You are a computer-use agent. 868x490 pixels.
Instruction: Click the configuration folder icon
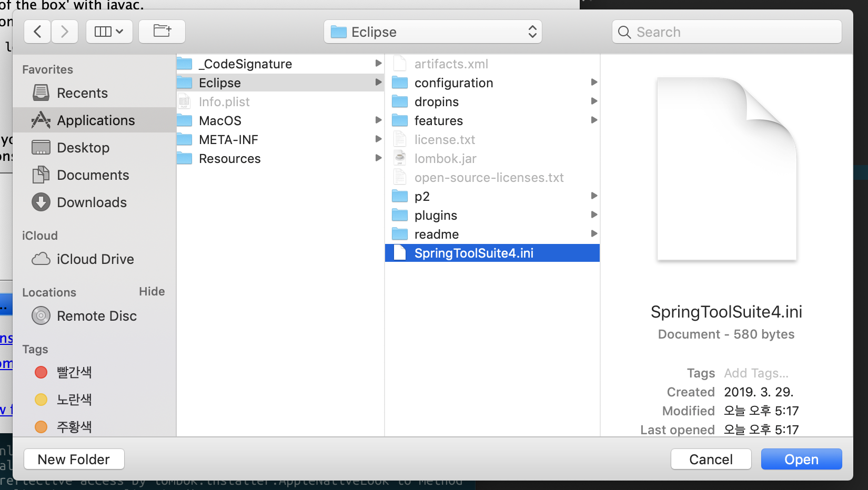tap(400, 83)
